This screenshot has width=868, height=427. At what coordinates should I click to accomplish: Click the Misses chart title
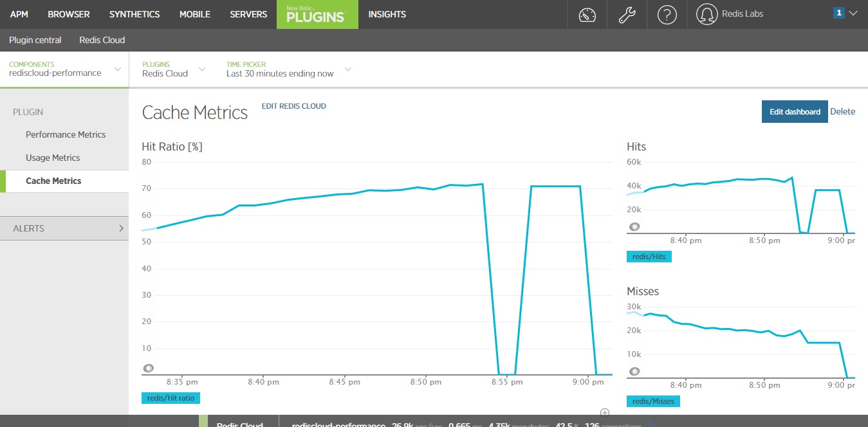(643, 291)
